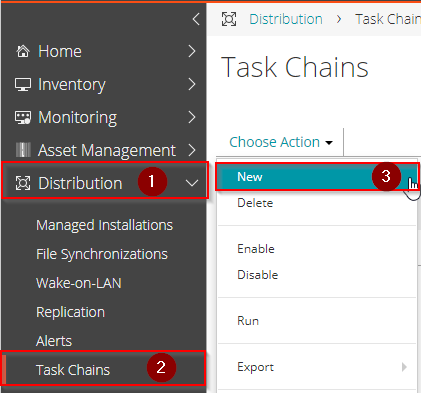Select New from the action menu
The width and height of the screenshot is (421, 393).
coord(316,177)
